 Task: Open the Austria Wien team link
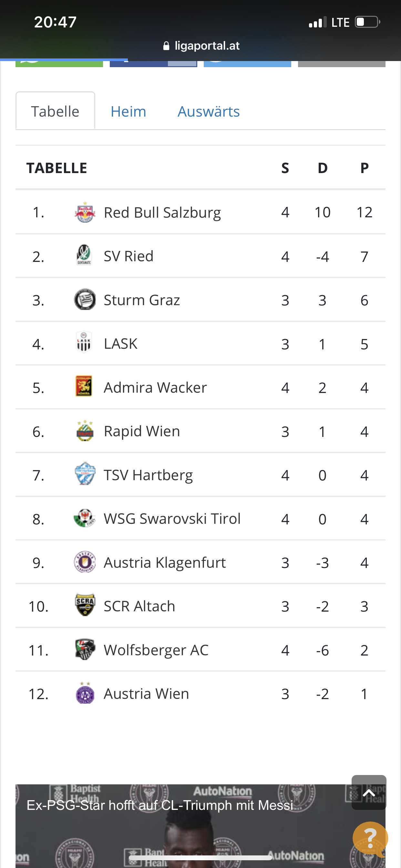tap(146, 694)
